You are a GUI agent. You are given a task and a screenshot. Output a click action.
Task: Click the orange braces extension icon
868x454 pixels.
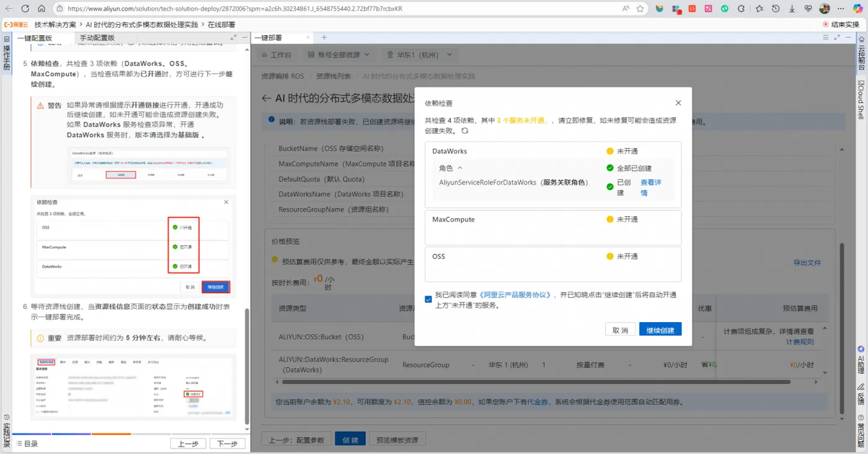click(693, 9)
